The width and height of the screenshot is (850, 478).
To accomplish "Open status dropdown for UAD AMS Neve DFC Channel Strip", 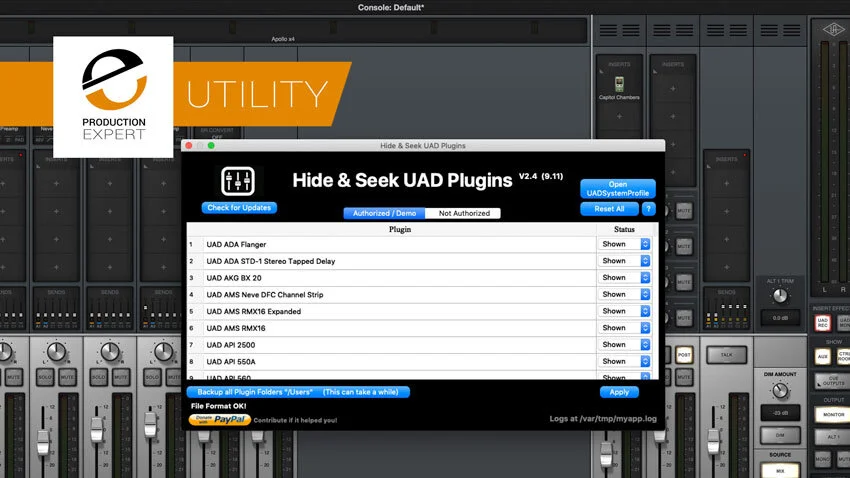I will click(x=624, y=294).
